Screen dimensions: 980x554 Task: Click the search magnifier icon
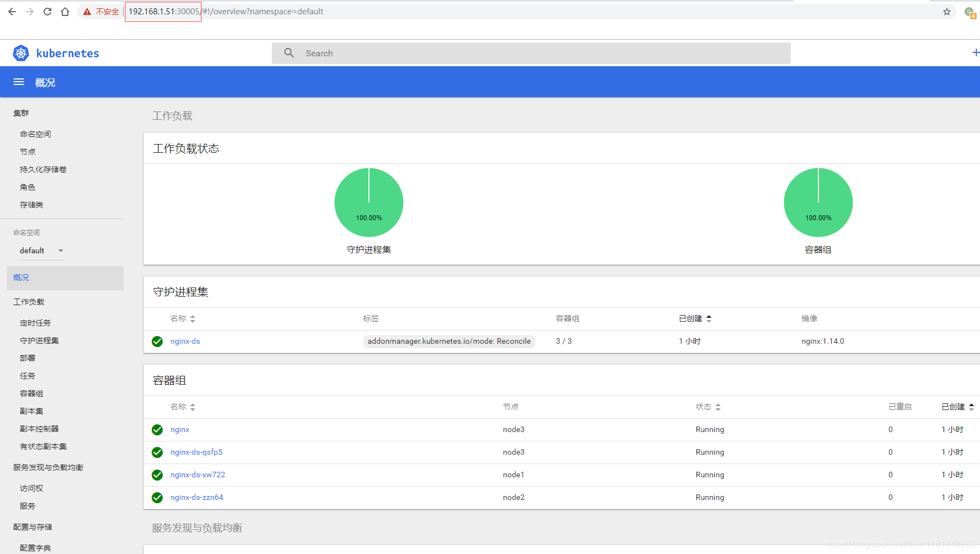(x=289, y=53)
